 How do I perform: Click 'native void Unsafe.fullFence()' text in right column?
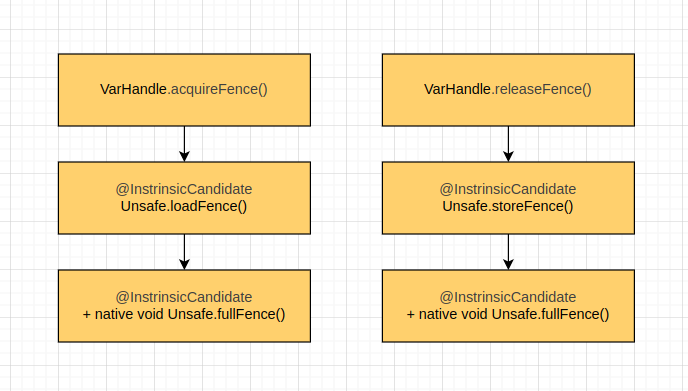pos(514,314)
